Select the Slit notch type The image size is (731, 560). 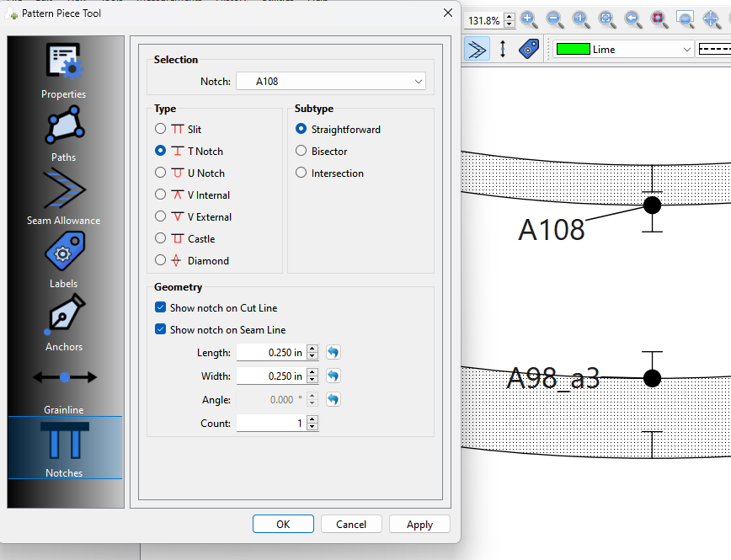click(161, 130)
